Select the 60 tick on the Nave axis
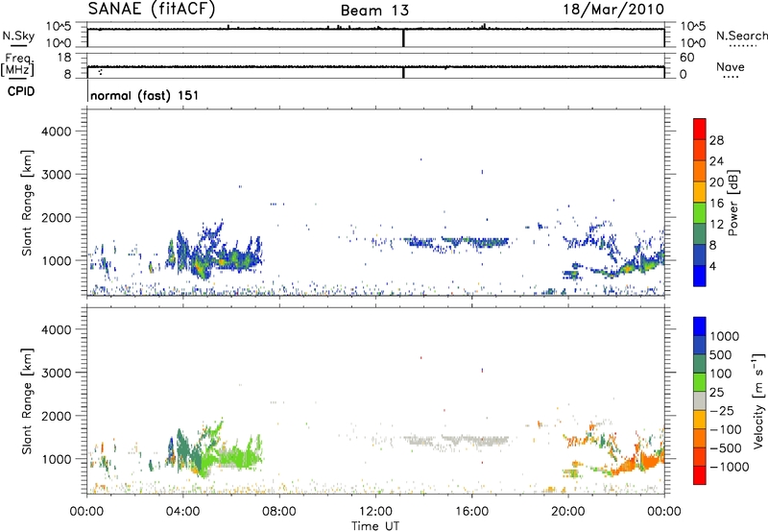 tap(686, 58)
